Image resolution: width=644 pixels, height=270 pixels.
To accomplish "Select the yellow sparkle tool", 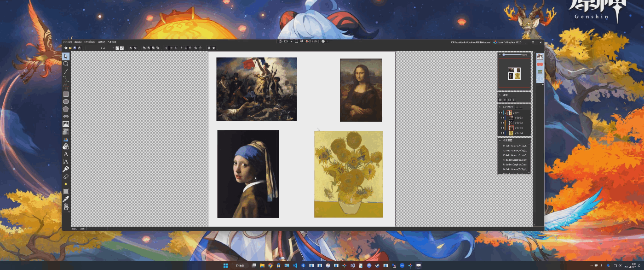I will click(x=66, y=184).
